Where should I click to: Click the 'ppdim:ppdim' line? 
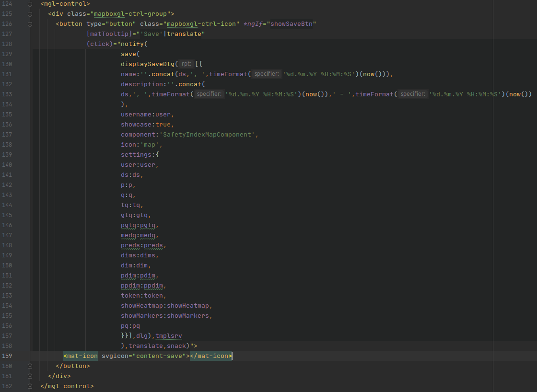point(144,286)
